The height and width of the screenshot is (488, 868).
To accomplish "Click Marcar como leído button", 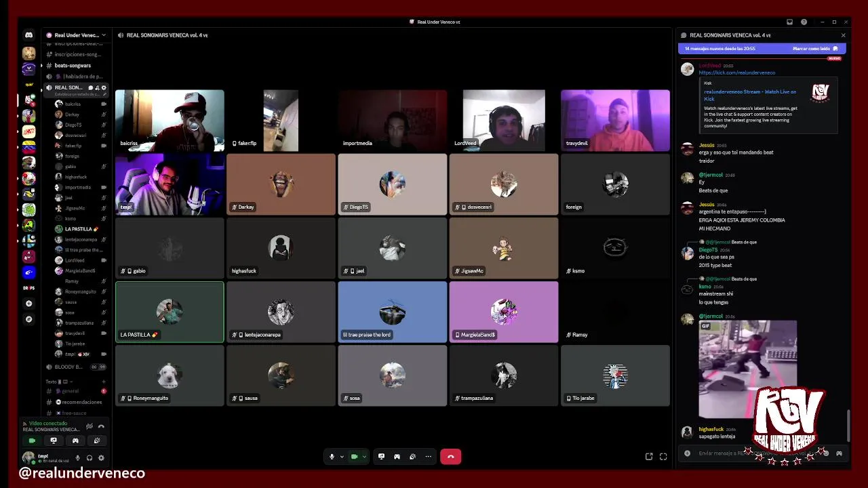I will pos(815,49).
